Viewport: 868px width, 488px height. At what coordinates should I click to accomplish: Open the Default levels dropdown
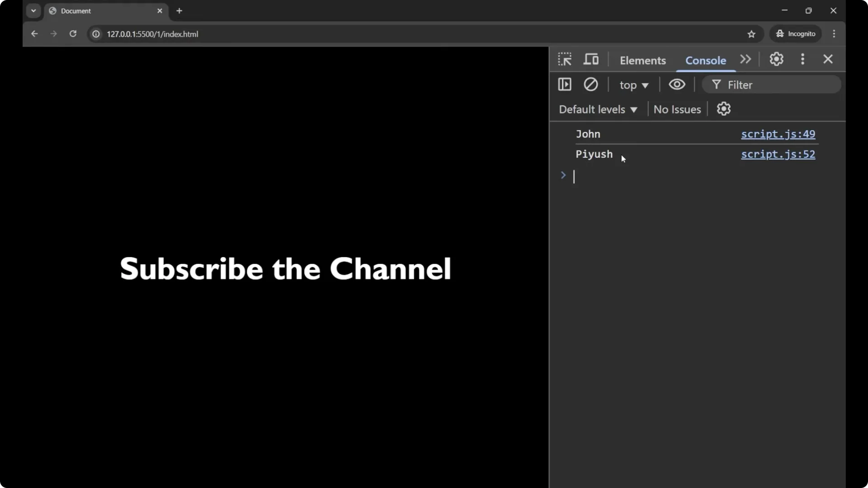tap(598, 109)
